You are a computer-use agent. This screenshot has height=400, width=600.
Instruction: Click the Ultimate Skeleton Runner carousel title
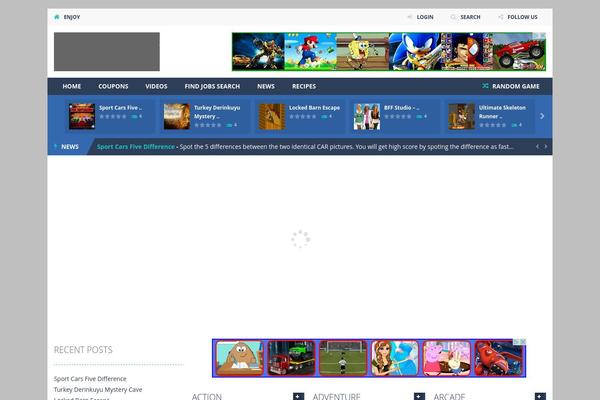pos(502,112)
